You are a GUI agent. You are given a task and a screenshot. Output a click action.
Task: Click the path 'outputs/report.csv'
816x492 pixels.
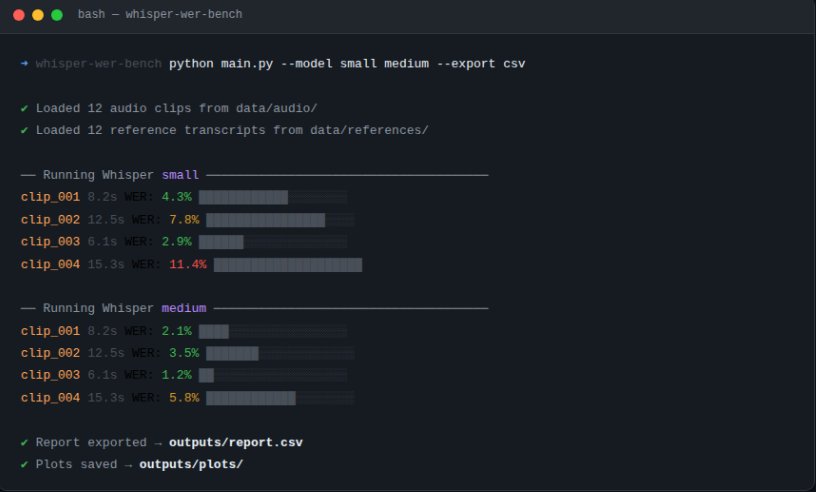pyautogui.click(x=236, y=443)
